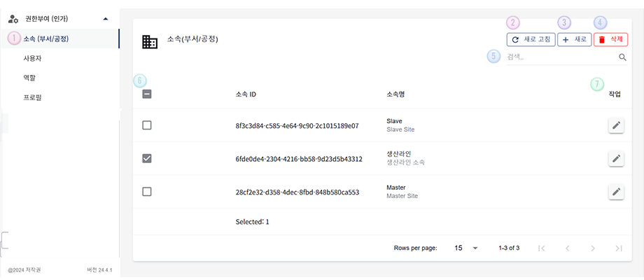
Task: Go to the next page arrow
Action: (x=593, y=248)
